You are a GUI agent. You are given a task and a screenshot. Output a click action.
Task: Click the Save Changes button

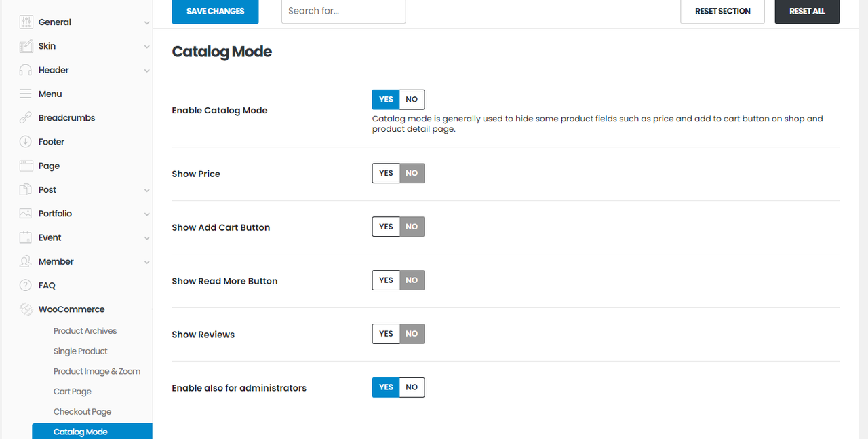(x=215, y=12)
